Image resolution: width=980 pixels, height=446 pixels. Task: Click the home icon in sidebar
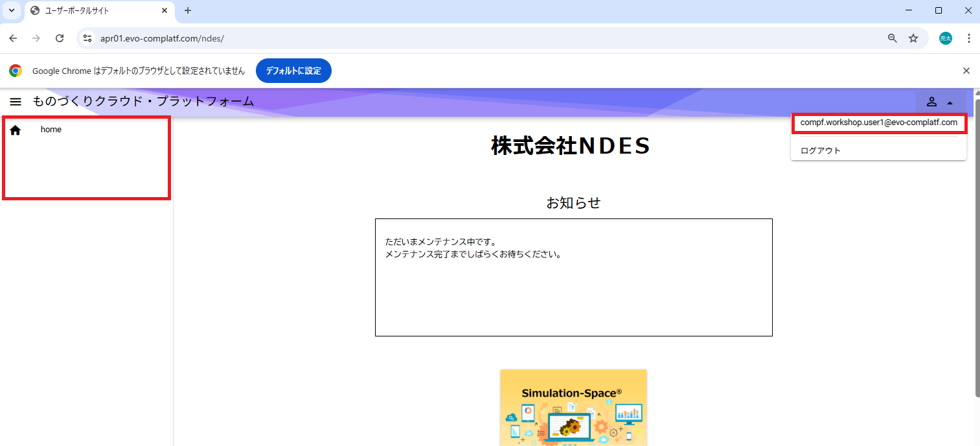tap(16, 130)
